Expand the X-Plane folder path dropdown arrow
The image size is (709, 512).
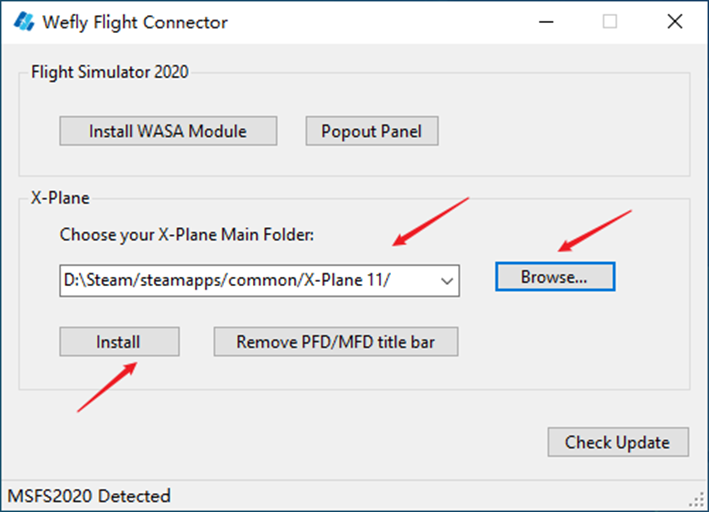(447, 281)
